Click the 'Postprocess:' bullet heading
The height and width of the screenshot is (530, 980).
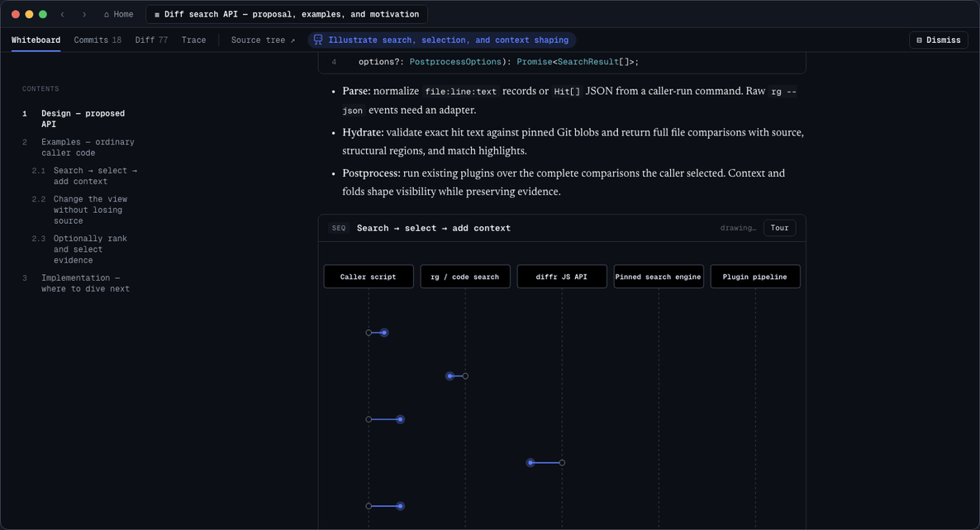(x=371, y=173)
